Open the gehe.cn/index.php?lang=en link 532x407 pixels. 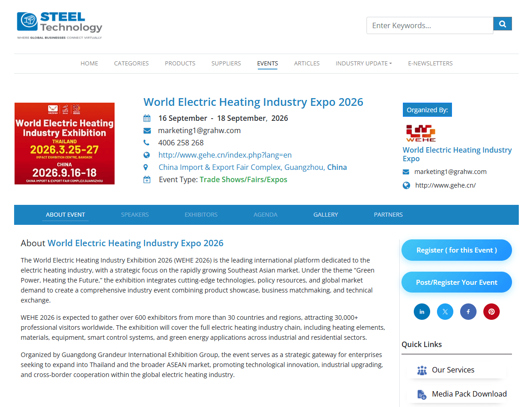click(x=225, y=155)
